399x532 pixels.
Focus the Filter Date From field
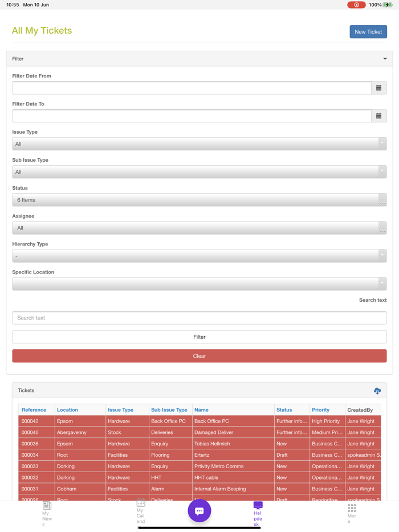pos(192,88)
